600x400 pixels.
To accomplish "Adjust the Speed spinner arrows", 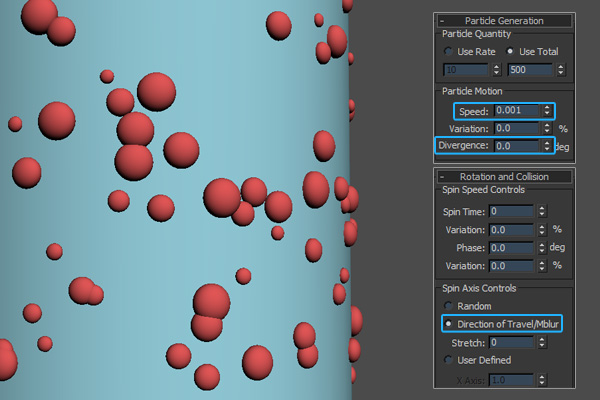I will point(547,110).
